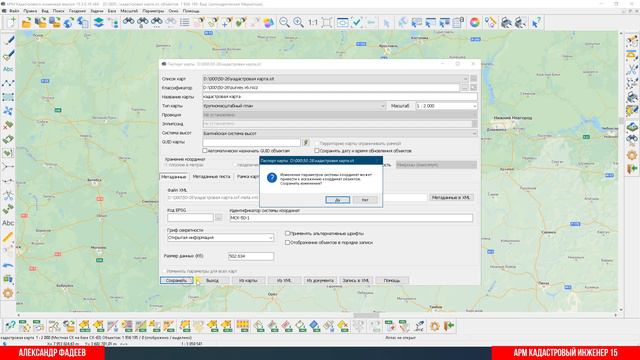Viewport: 640px width, 360px height.
Task: Open the color wheel icon in toolbar
Action: coord(474,22)
